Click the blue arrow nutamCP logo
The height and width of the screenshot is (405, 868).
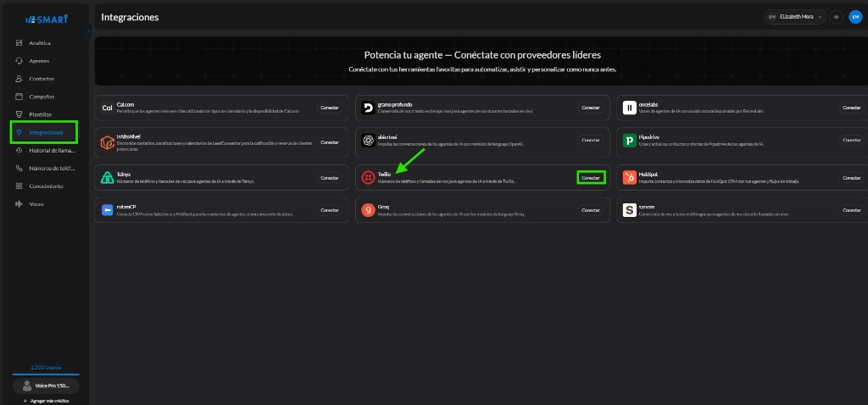pyautogui.click(x=107, y=210)
